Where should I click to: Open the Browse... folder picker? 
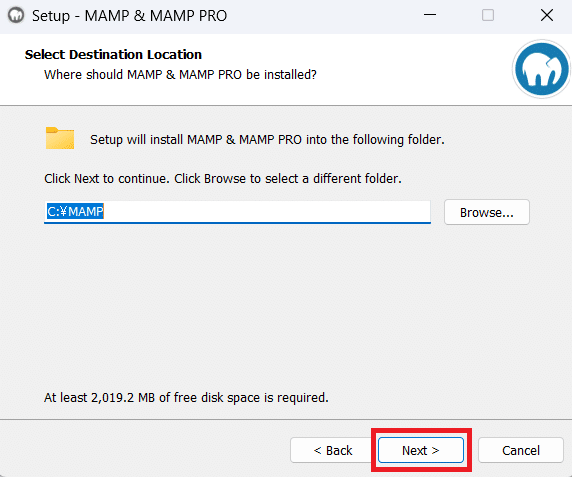pos(487,212)
